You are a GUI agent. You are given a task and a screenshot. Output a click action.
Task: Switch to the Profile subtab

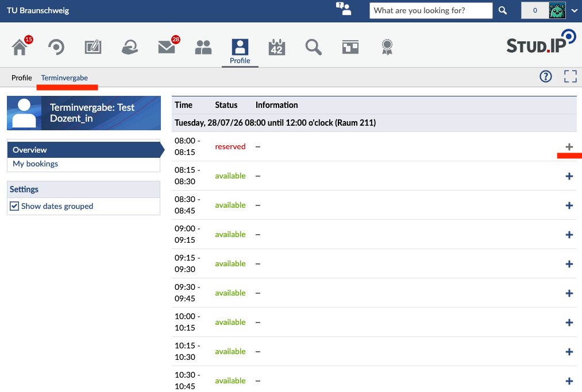[x=21, y=78]
